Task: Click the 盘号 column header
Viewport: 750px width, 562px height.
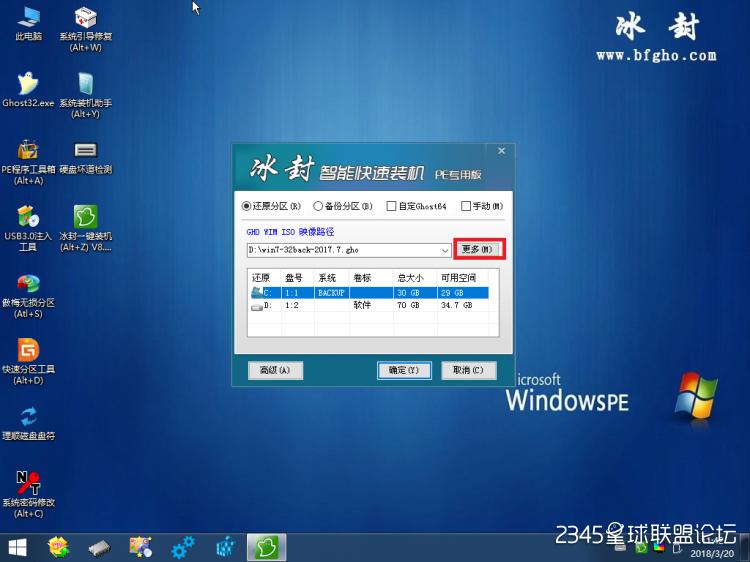Action: click(294, 278)
